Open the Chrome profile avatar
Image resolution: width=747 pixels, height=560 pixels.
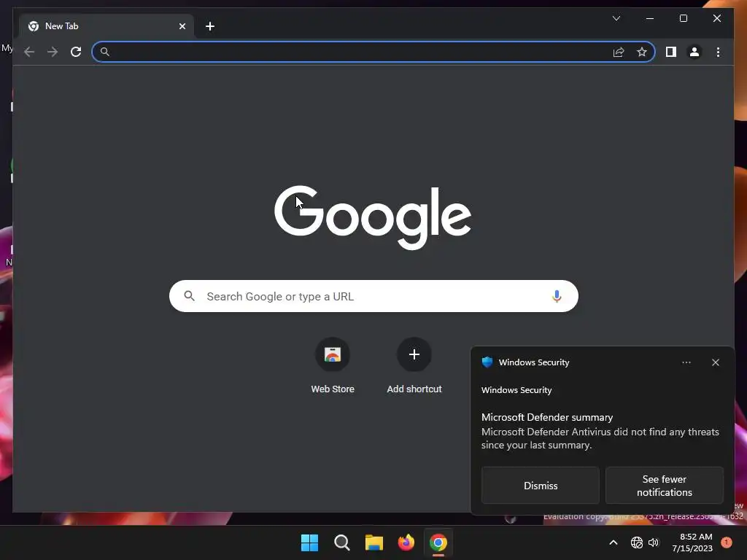(694, 52)
